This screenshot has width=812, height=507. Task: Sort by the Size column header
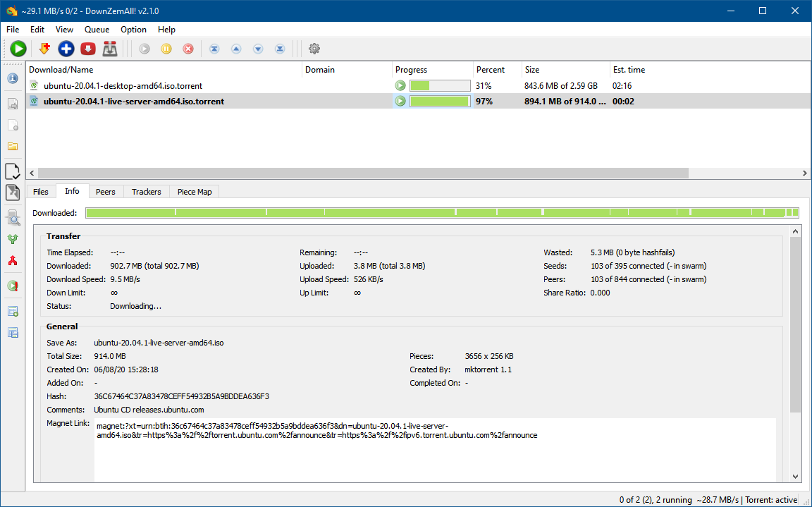[x=566, y=69]
